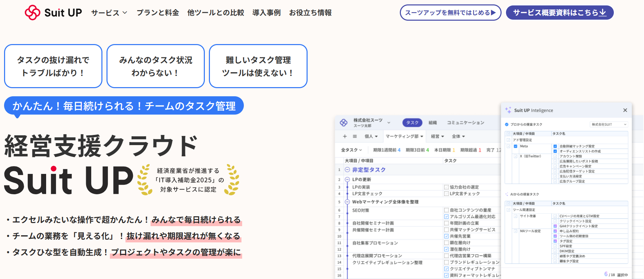Click the play triangle icon on スーツアップを無料ではじめる
This screenshot has height=279, width=644.
click(493, 13)
